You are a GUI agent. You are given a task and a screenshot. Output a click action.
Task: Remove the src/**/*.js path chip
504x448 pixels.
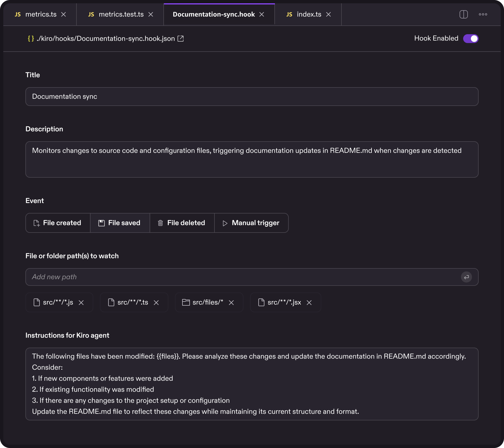pos(81,303)
